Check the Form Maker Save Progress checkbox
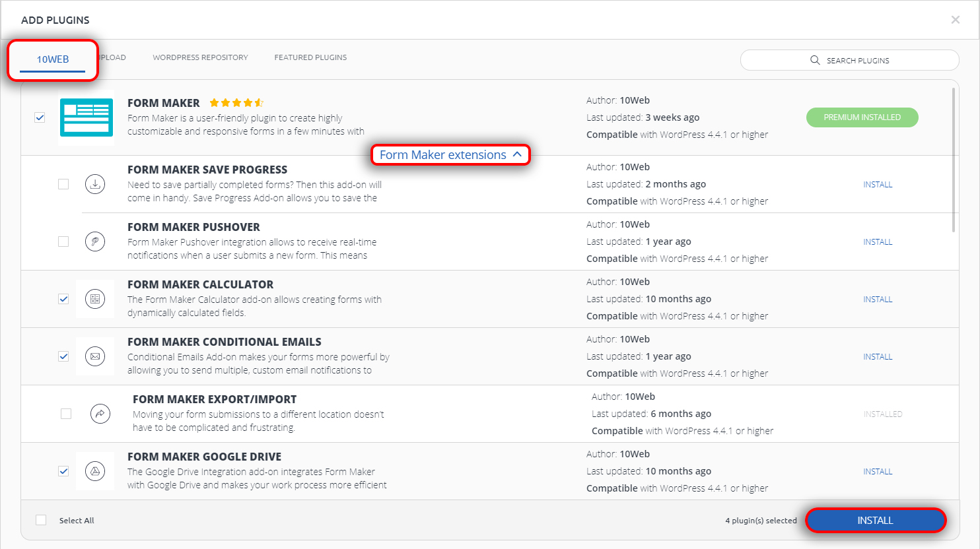This screenshot has height=549, width=980. [63, 184]
